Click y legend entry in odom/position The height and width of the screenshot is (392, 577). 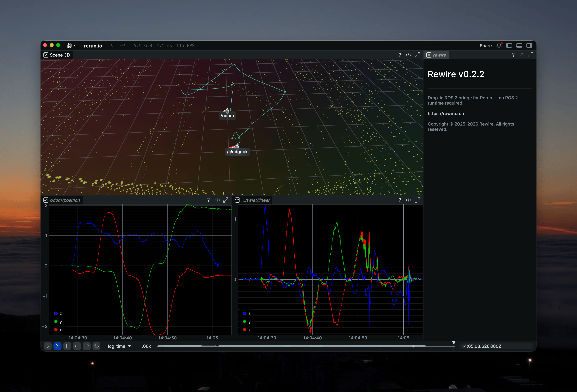(58, 322)
